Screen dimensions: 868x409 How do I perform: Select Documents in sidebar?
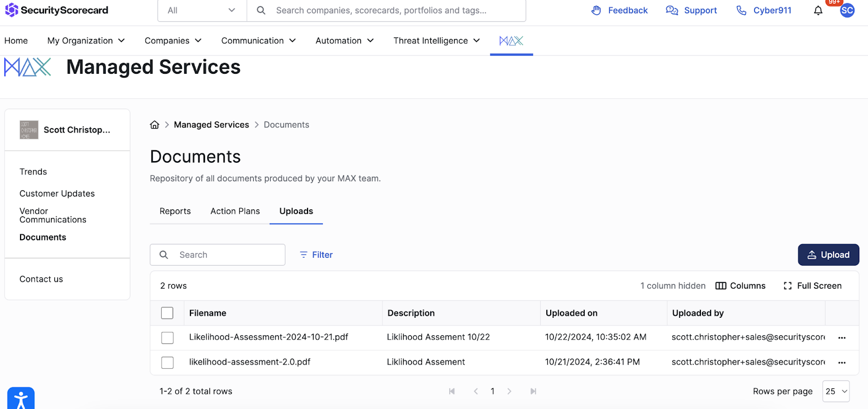click(x=43, y=237)
